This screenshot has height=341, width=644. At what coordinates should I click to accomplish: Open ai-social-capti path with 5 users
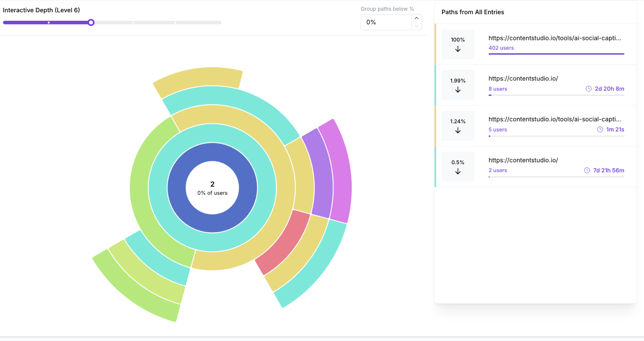pos(536,126)
